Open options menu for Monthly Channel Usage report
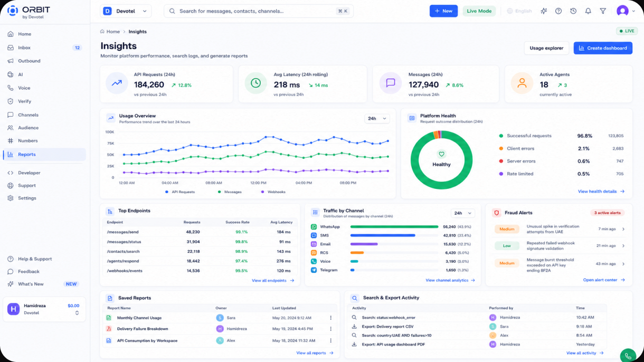 pos(331,318)
